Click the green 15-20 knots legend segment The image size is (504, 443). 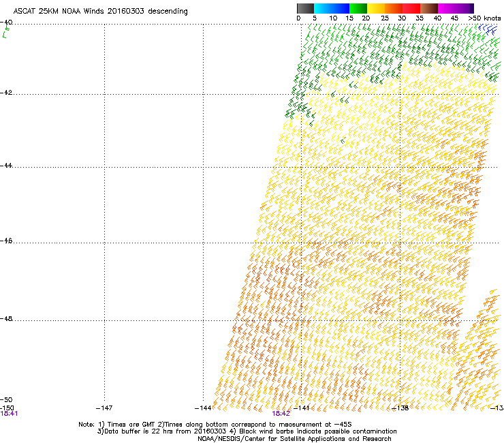tap(358, 8)
